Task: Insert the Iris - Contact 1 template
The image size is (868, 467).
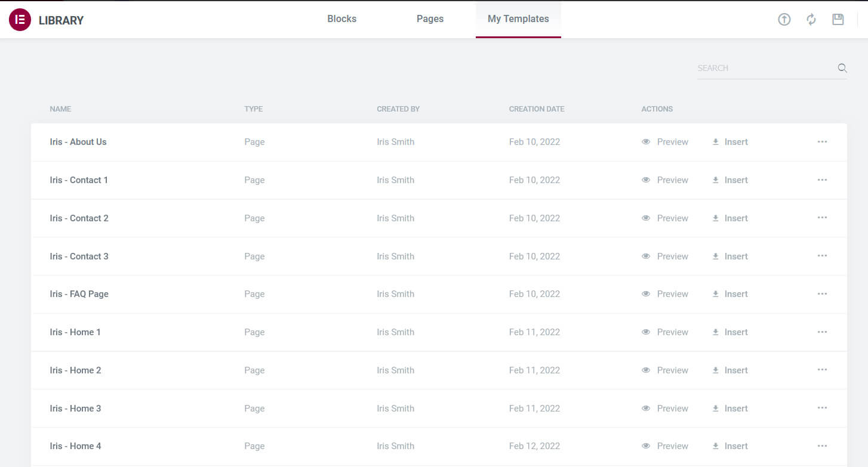Action: pos(730,180)
